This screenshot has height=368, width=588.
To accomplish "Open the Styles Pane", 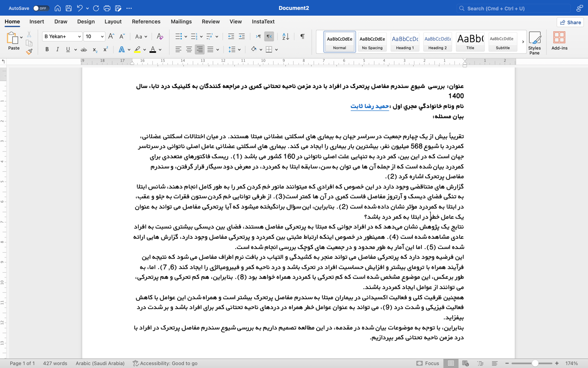I will pos(535,43).
